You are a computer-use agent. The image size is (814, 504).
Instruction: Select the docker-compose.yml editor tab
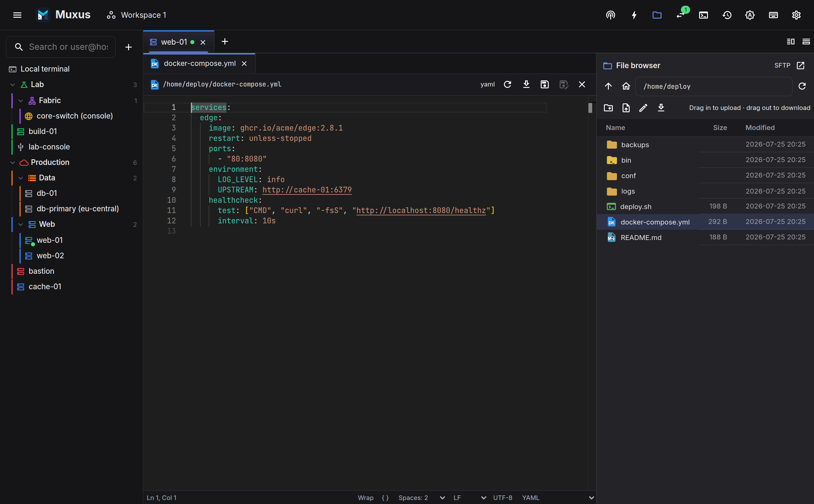pos(199,63)
